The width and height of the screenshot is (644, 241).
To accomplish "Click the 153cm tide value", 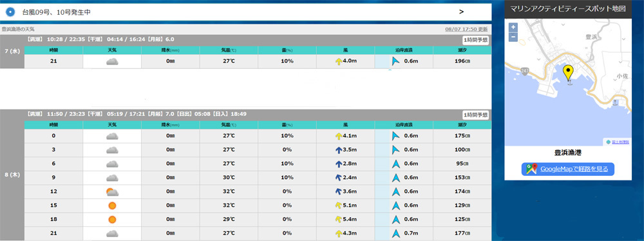I will pos(462,178).
